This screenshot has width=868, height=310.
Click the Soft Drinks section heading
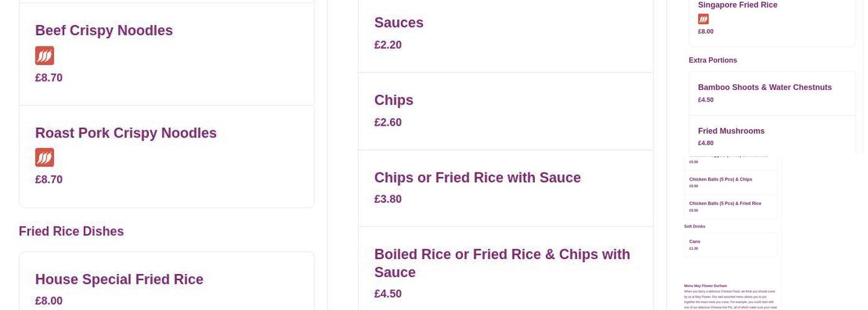(694, 226)
